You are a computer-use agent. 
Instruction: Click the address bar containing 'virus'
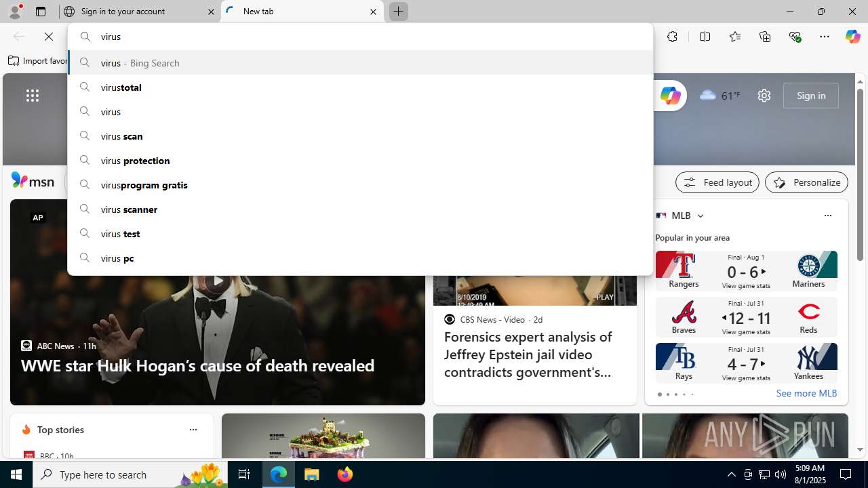[x=360, y=37]
